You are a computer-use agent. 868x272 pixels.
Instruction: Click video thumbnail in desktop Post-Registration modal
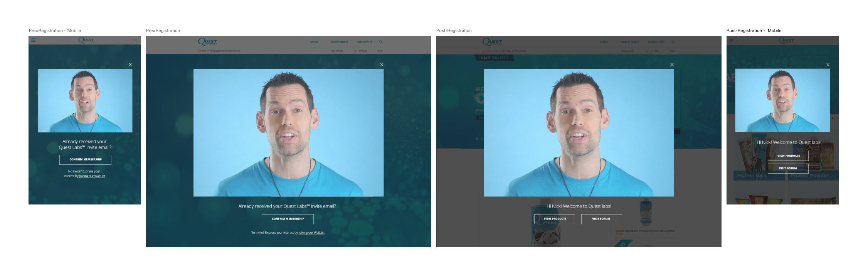tap(579, 132)
